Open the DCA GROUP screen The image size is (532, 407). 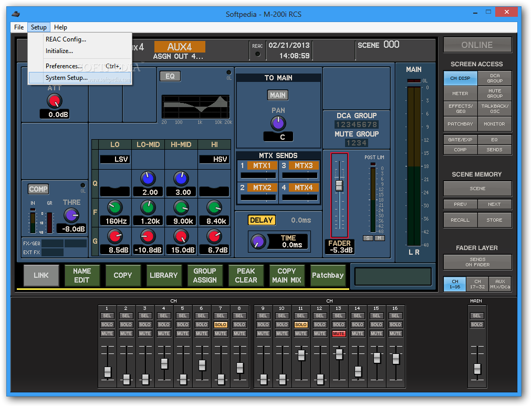pyautogui.click(x=495, y=78)
